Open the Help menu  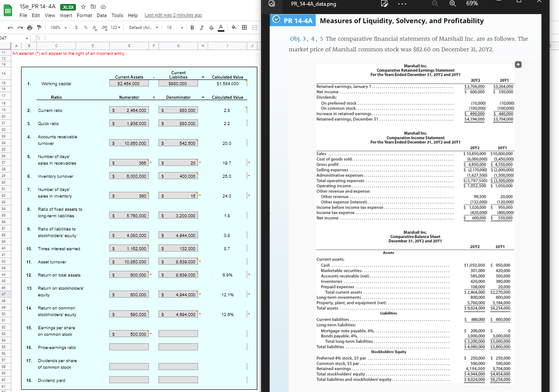tap(133, 15)
